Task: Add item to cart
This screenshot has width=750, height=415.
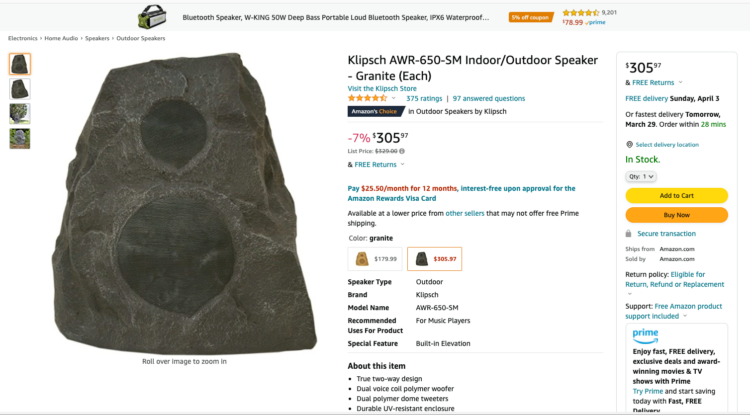Action: pyautogui.click(x=676, y=195)
